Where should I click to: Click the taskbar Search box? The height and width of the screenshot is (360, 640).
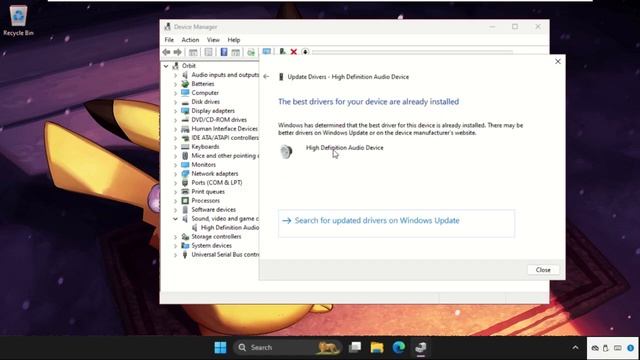287,347
